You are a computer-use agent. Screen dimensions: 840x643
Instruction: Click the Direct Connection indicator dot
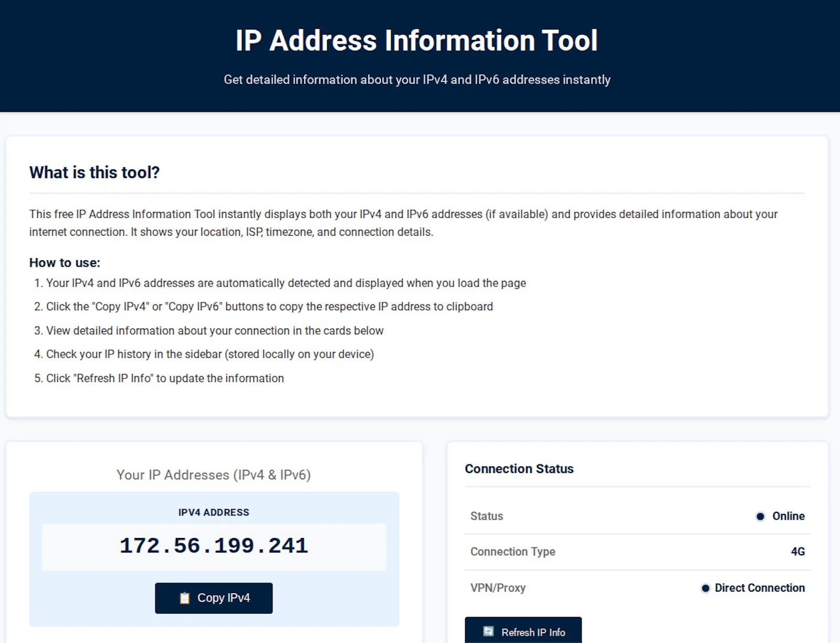(706, 588)
